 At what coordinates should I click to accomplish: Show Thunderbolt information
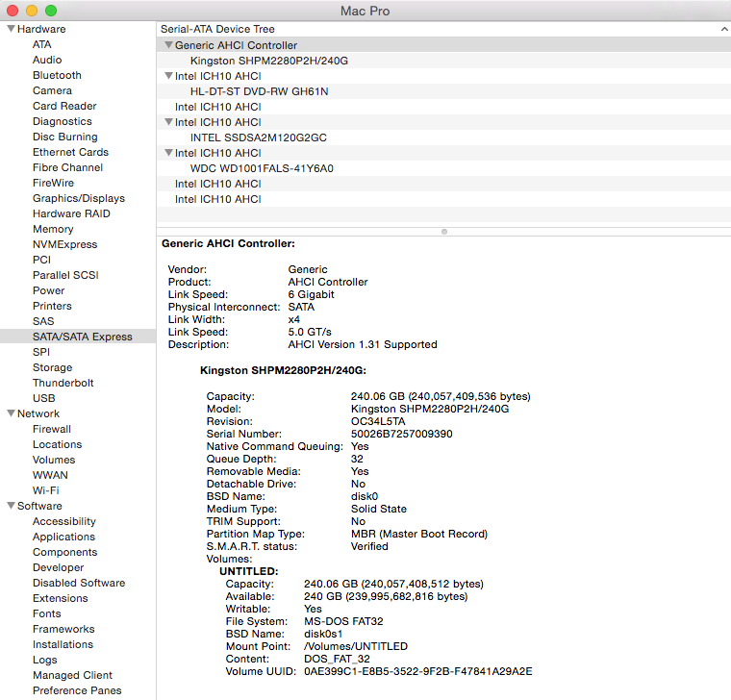63,383
